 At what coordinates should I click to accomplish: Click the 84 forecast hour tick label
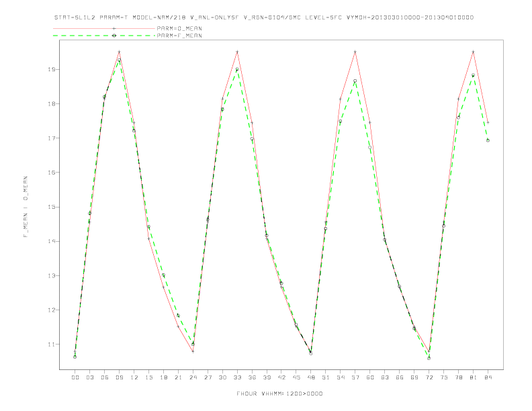pyautogui.click(x=488, y=377)
